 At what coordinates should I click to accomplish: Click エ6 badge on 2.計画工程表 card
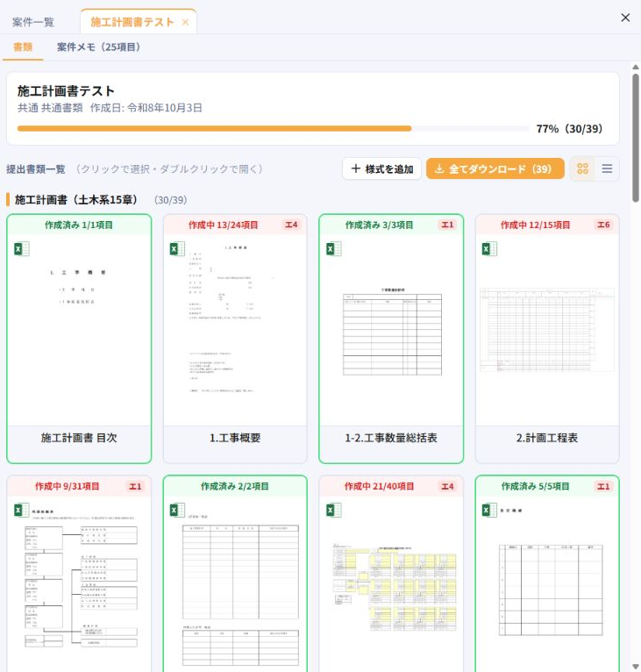click(603, 225)
